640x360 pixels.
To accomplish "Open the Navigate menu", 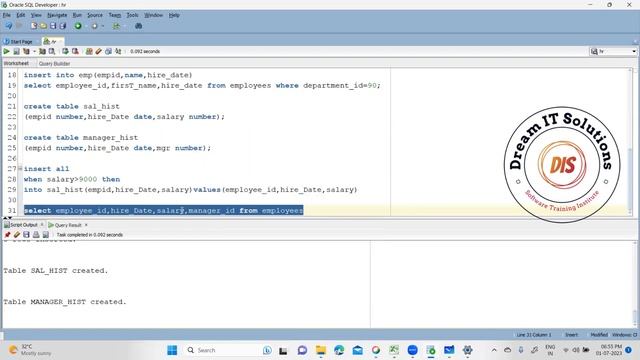I will point(57,15).
